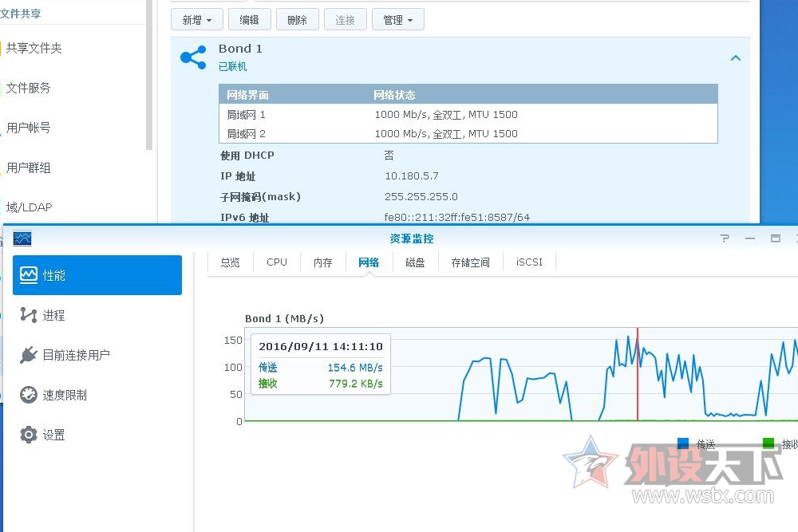This screenshot has width=798, height=532.
Task: Select 性能 in Resource Monitor sidebar
Action: tap(97, 275)
